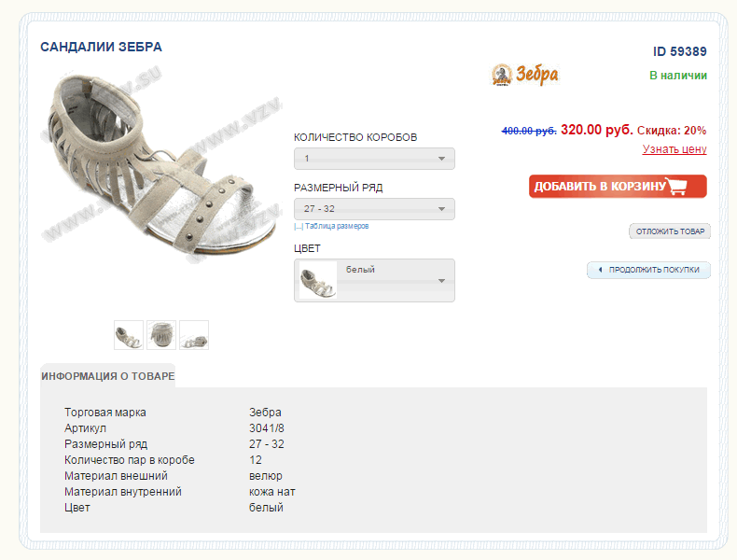Open the Таблица размеров link
This screenshot has height=560, width=737.
pyautogui.click(x=335, y=227)
